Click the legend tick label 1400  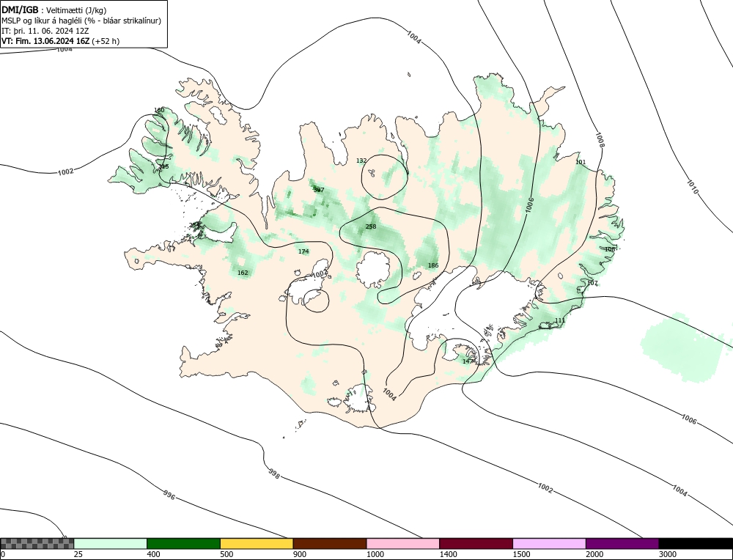(x=449, y=554)
